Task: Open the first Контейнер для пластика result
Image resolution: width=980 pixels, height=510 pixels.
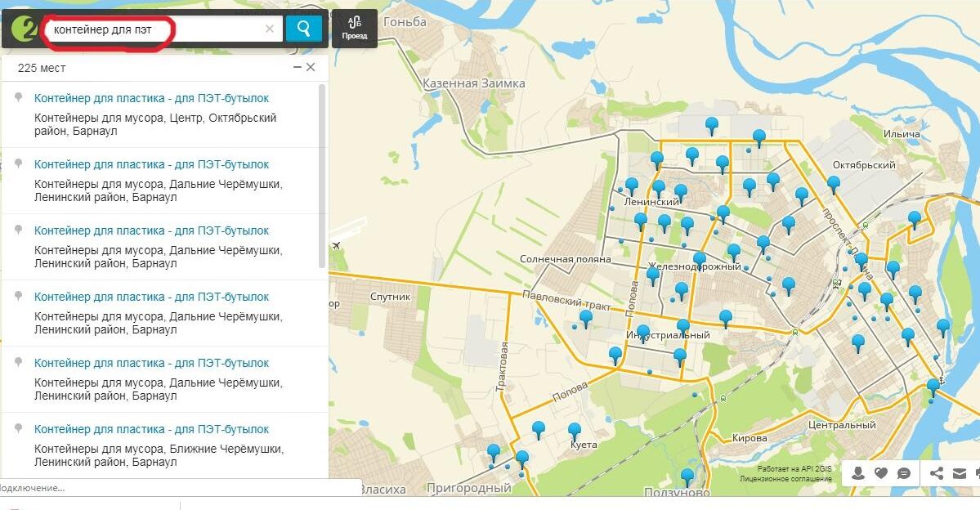Action: 151,97
